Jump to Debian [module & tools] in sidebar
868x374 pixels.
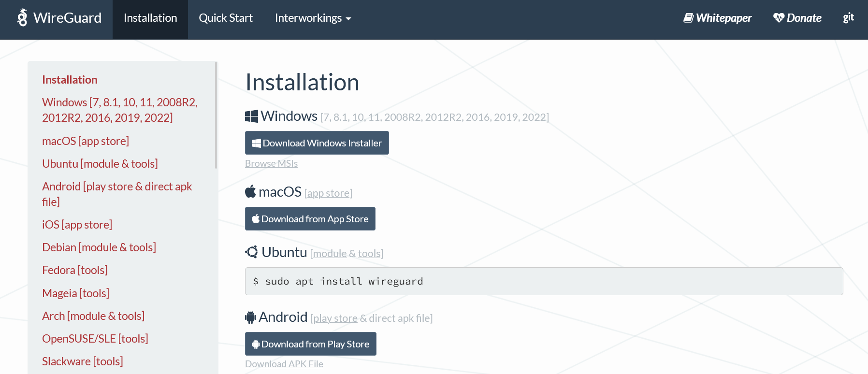point(99,247)
